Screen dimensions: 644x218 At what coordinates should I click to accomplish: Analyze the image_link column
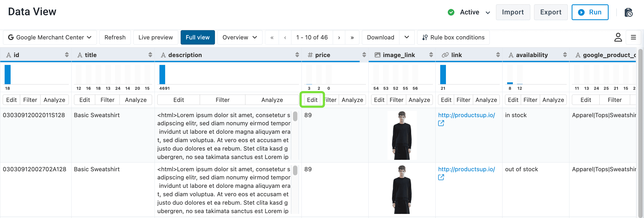(x=419, y=100)
